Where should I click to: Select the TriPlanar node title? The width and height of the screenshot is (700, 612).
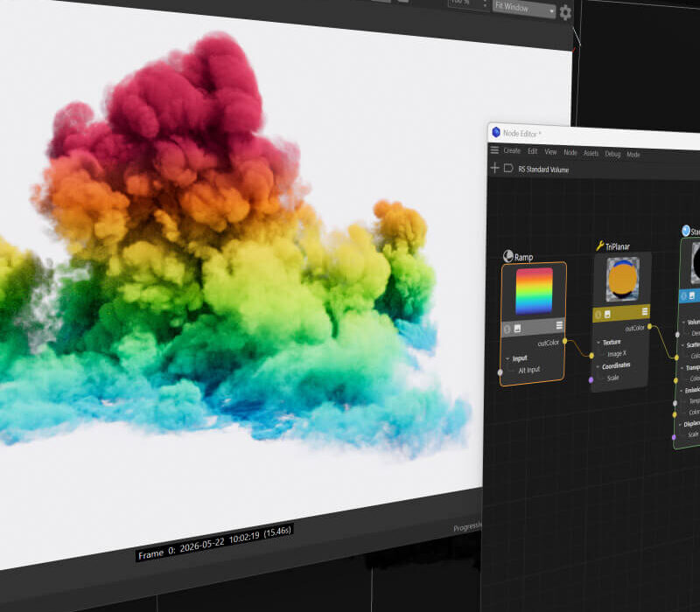618,247
